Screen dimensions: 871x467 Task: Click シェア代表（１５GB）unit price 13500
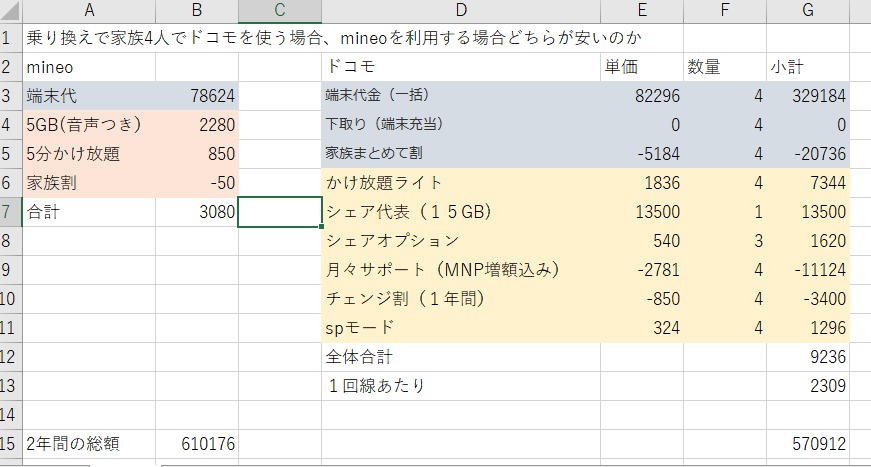click(641, 212)
